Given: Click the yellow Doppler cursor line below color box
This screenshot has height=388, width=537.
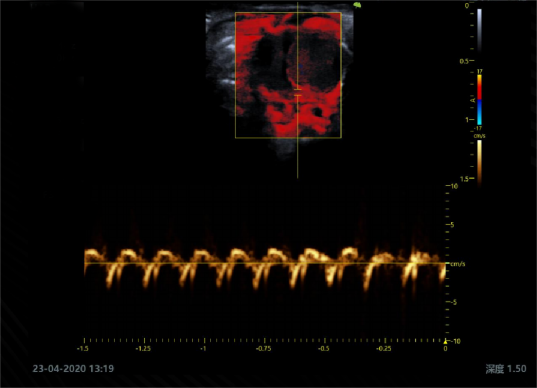Looking at the screenshot, I should 298,158.
